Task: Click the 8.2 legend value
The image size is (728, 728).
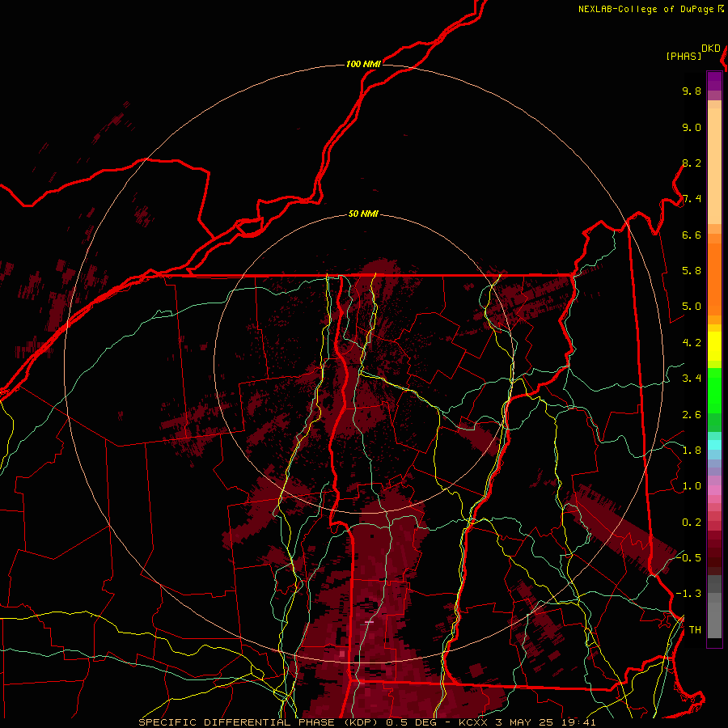Action: [x=692, y=163]
